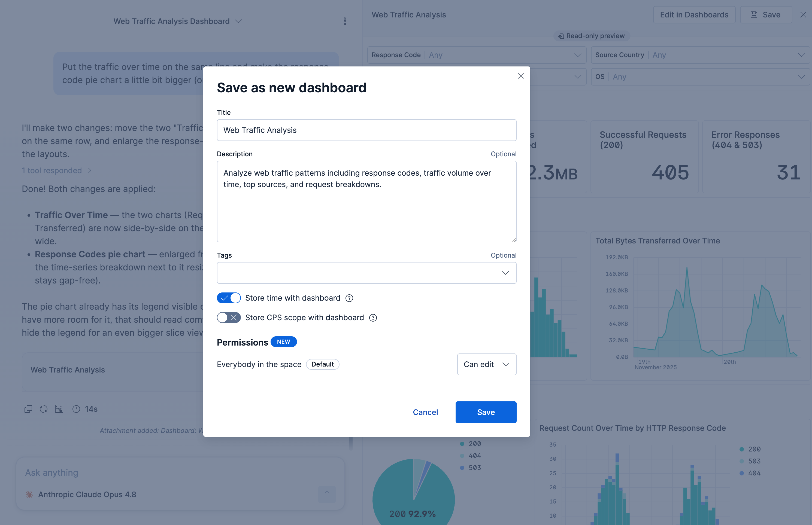Click Cancel in the save dialog
The image size is (812, 525).
click(x=425, y=412)
